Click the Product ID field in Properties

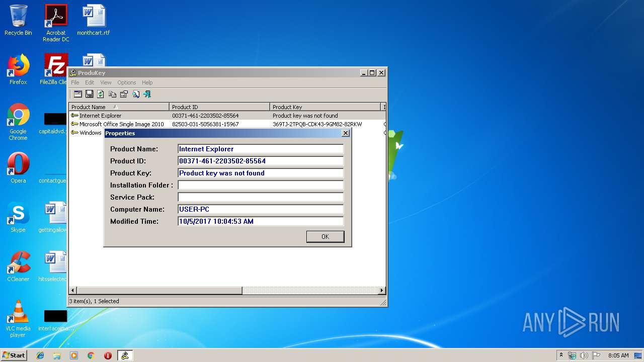tap(261, 161)
